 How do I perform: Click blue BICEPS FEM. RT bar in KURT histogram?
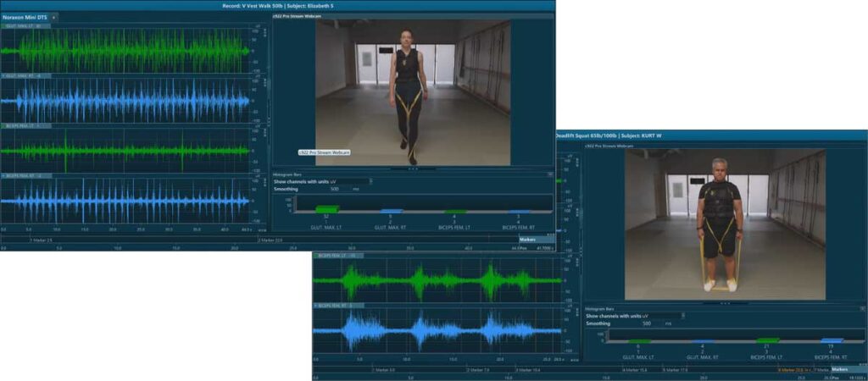point(832,340)
